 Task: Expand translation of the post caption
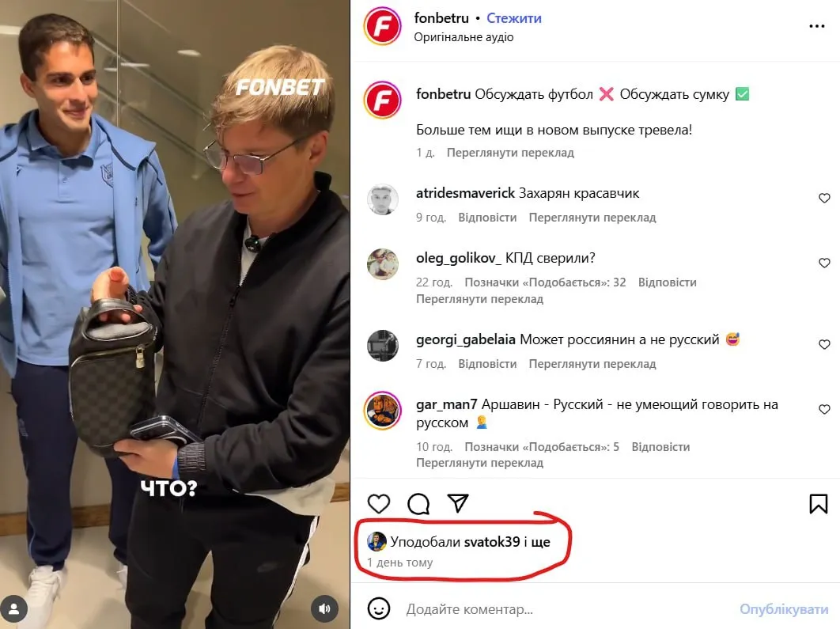pos(510,153)
